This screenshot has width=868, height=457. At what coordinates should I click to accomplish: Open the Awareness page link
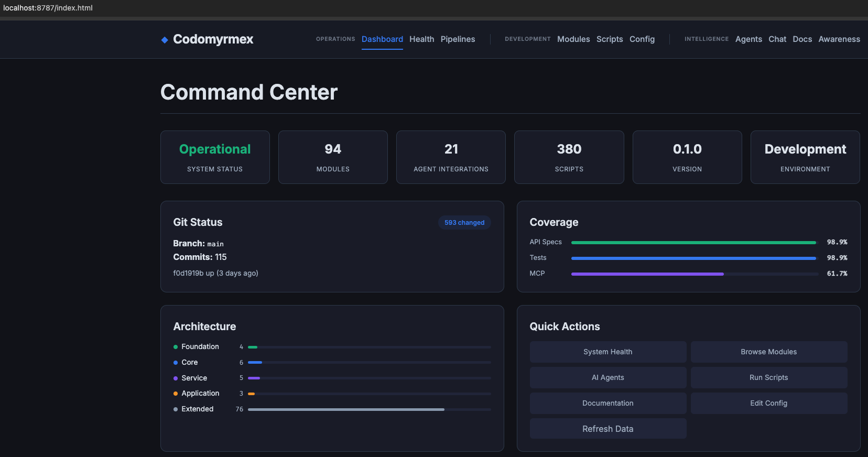click(x=839, y=39)
